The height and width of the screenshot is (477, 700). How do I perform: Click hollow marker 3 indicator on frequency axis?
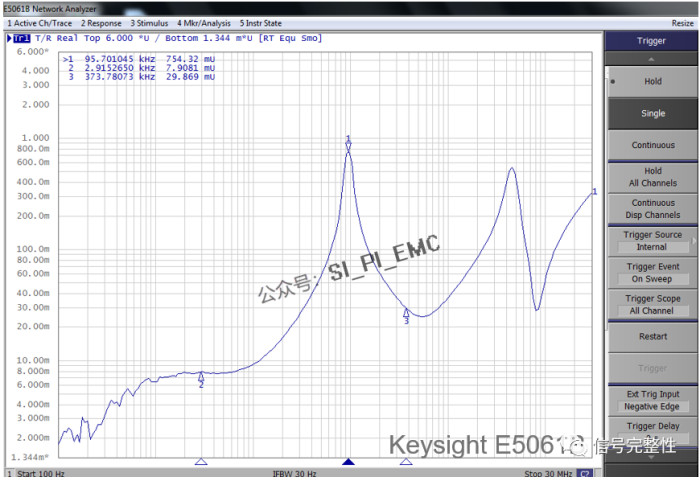tap(406, 461)
